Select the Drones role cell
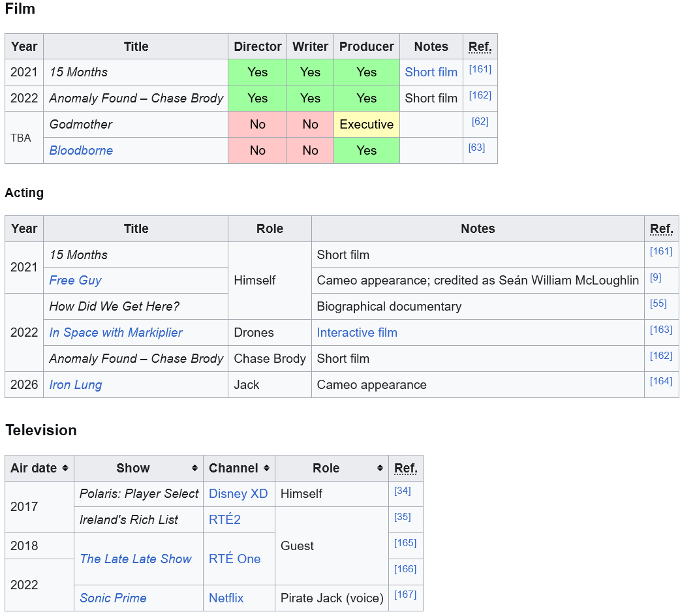 270,333
